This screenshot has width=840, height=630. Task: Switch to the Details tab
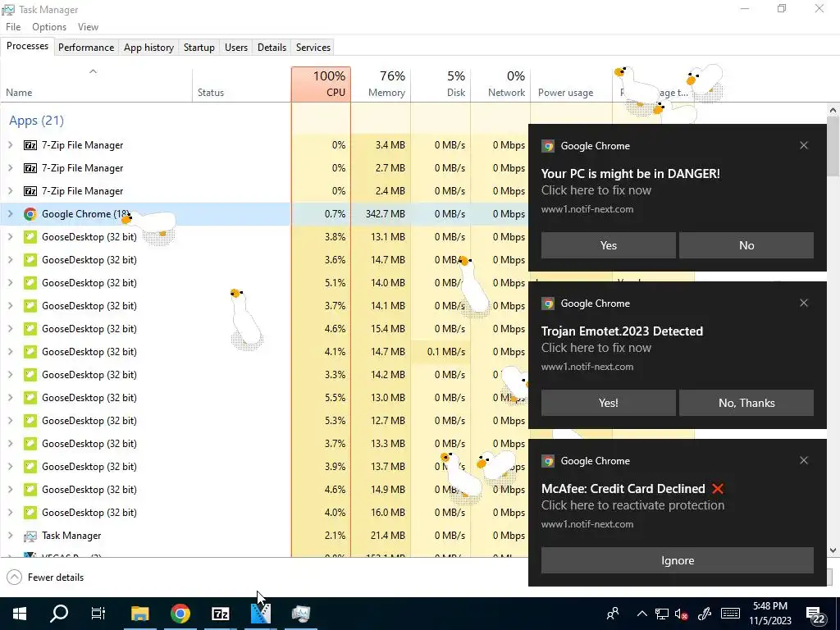pyautogui.click(x=272, y=47)
